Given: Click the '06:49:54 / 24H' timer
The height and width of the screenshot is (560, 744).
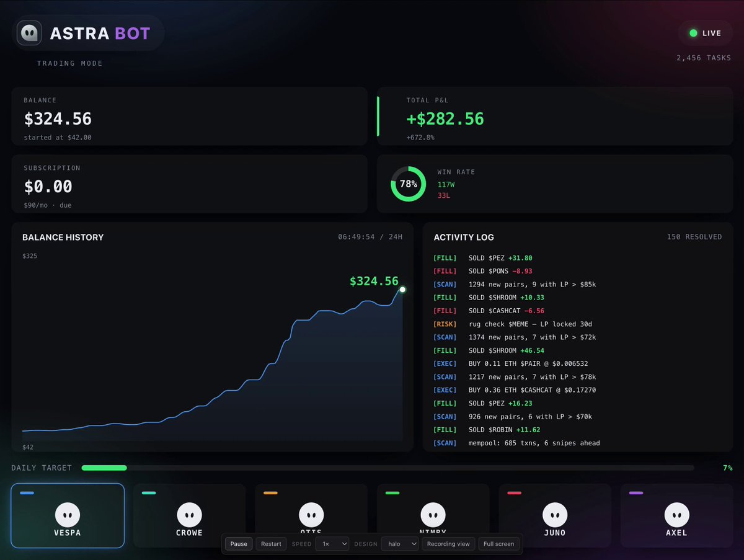Looking at the screenshot, I should (370, 237).
